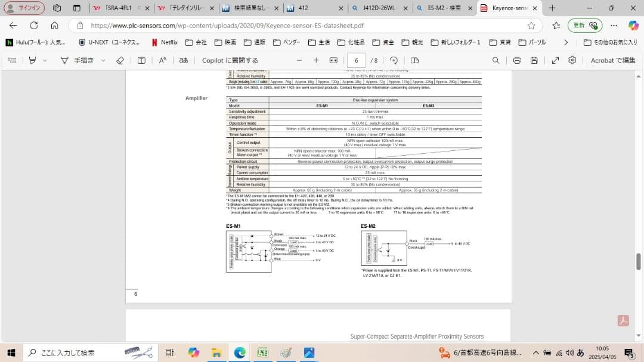Click the PDF vertical scrollbar thumb

pyautogui.click(x=638, y=262)
